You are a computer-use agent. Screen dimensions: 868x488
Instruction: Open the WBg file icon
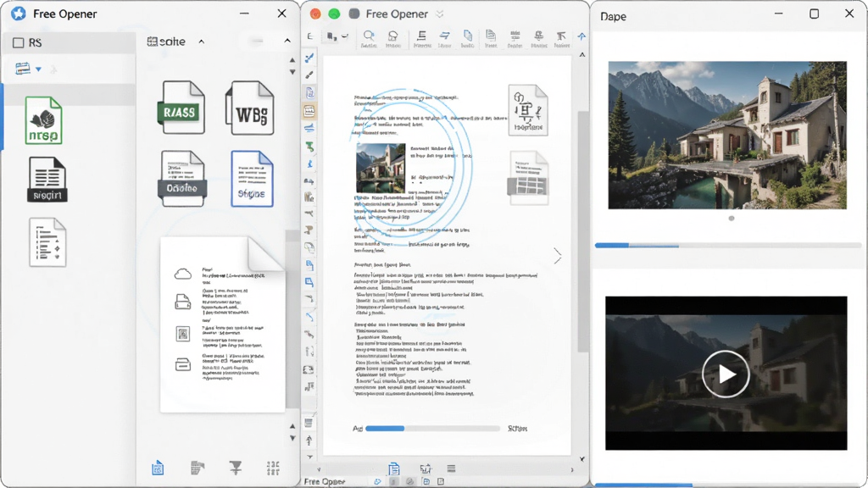pos(250,108)
